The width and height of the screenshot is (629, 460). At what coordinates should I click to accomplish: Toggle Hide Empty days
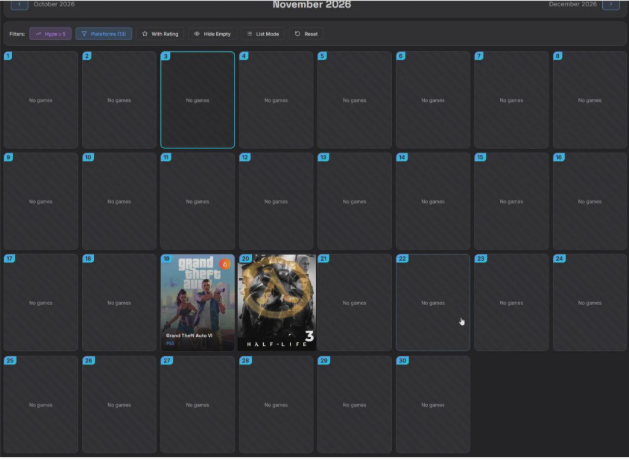[x=212, y=34]
